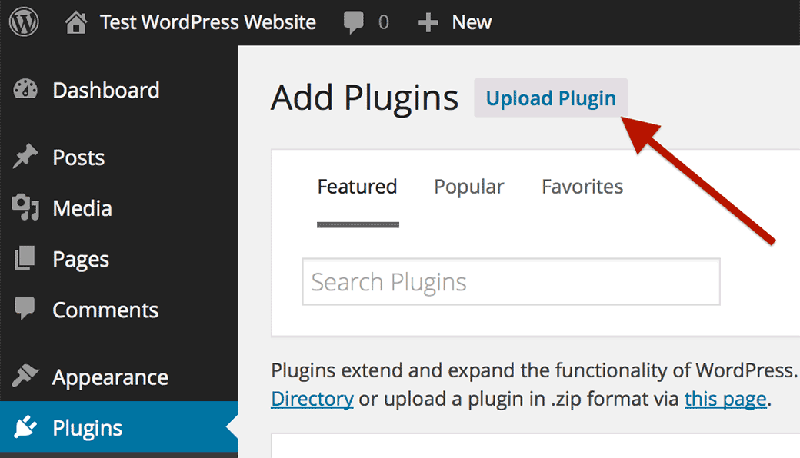Follow the "this page" hyperlink
800x458 pixels.
pyautogui.click(x=726, y=399)
